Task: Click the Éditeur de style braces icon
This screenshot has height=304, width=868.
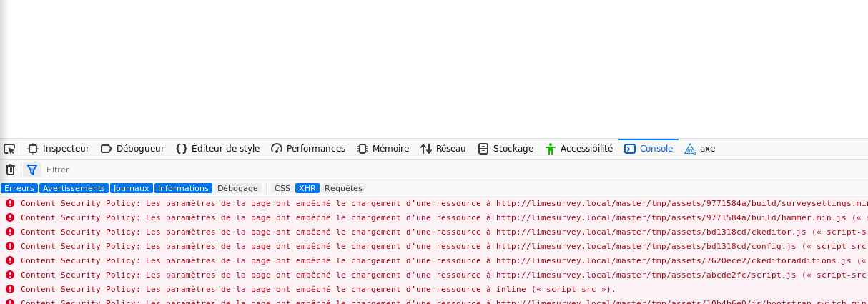Action: point(182,149)
